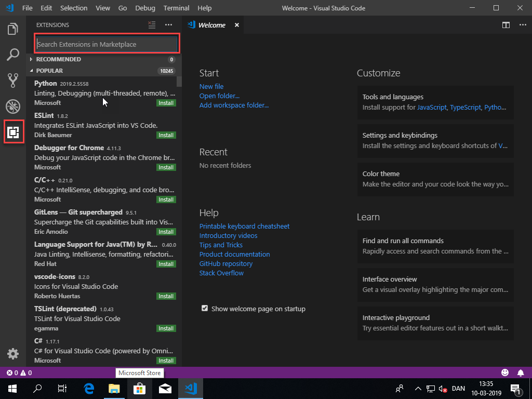Open the Debug menu
This screenshot has width=532, height=399.
click(145, 8)
